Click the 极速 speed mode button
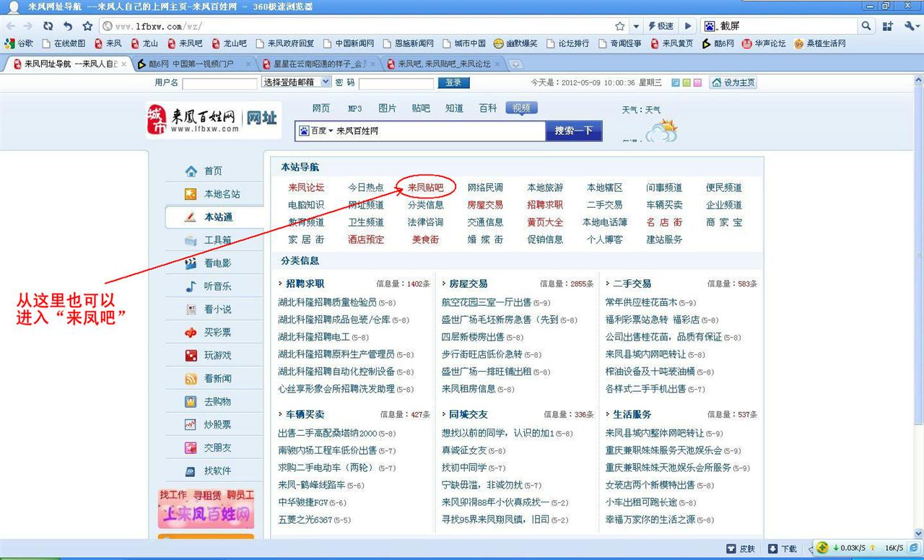The image size is (924, 560). point(661,26)
